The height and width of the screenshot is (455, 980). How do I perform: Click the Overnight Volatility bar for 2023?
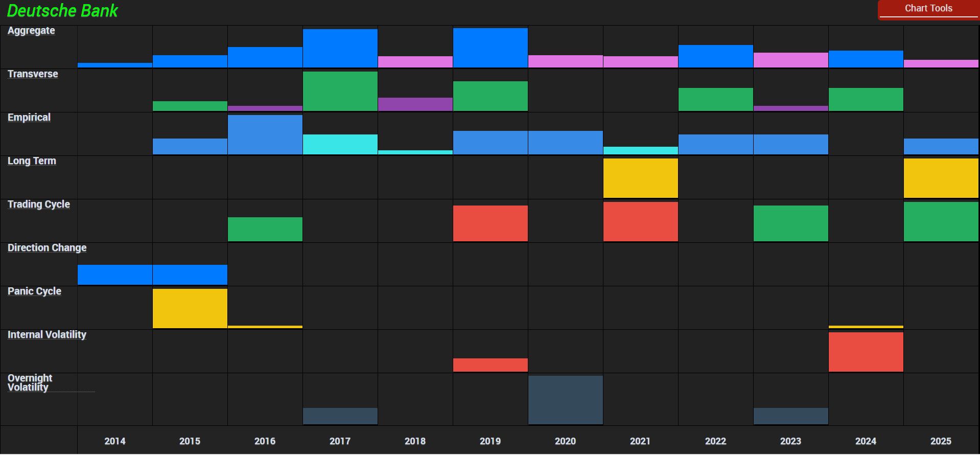pyautogui.click(x=791, y=416)
